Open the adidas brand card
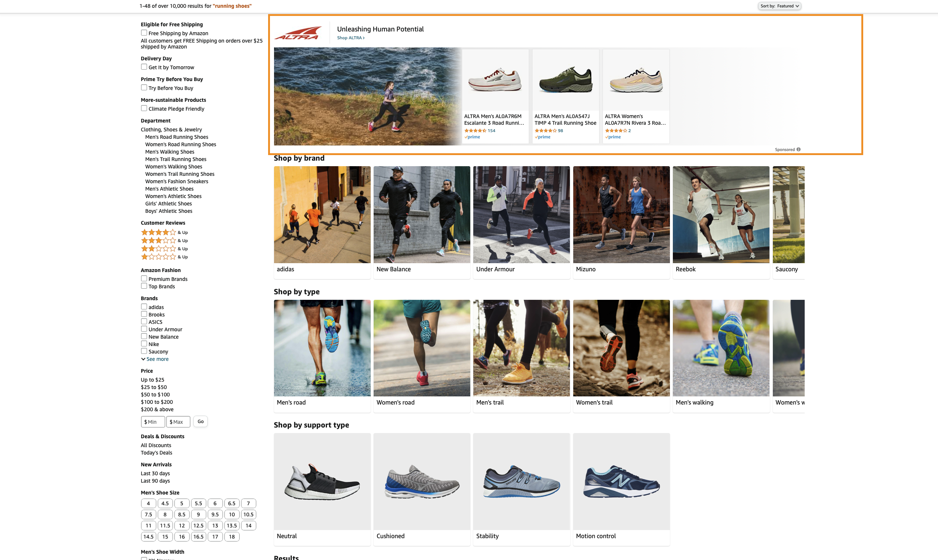This screenshot has height=560, width=938. click(x=322, y=223)
